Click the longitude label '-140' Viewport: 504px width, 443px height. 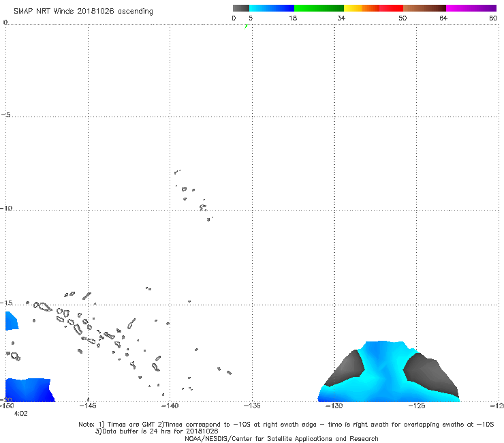(170, 406)
